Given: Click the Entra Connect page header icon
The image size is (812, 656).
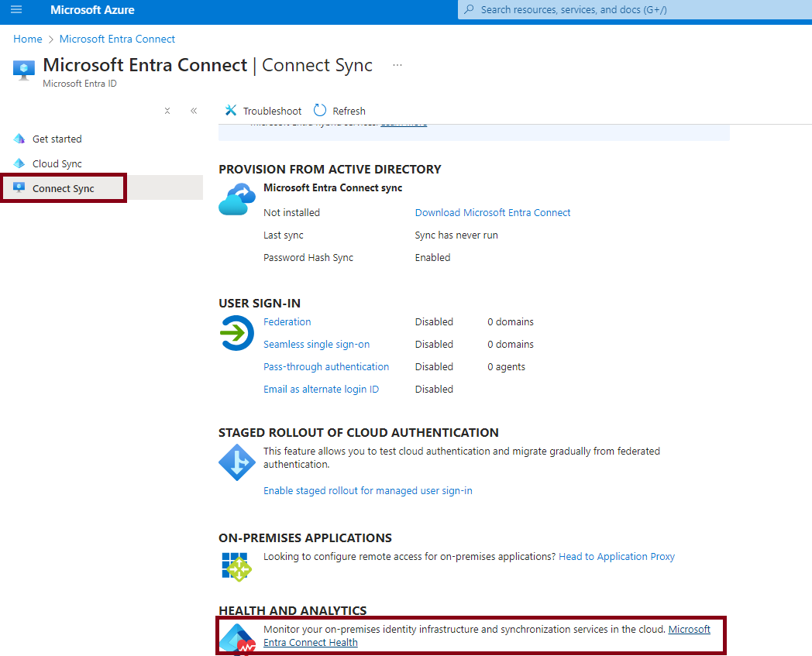Looking at the screenshot, I should (24, 70).
